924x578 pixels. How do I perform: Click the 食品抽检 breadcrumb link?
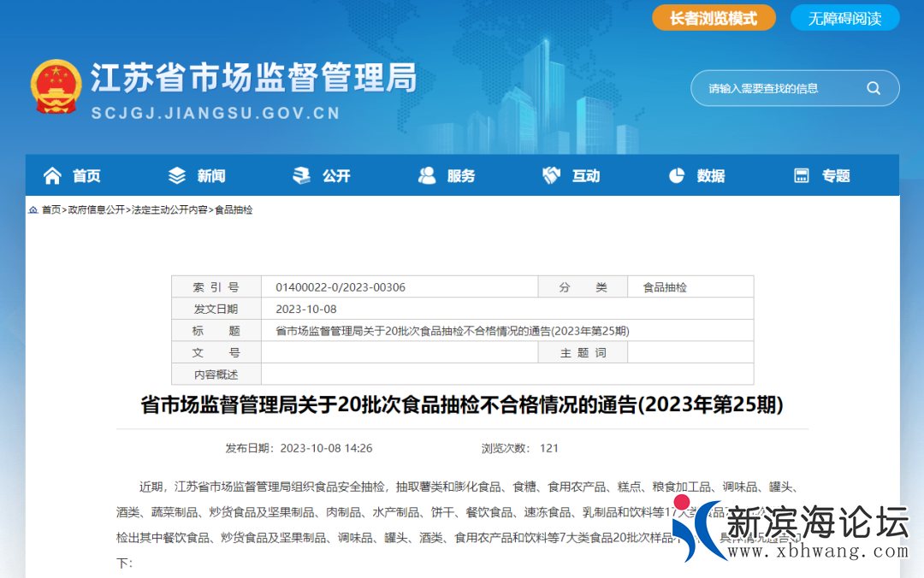[x=234, y=209]
